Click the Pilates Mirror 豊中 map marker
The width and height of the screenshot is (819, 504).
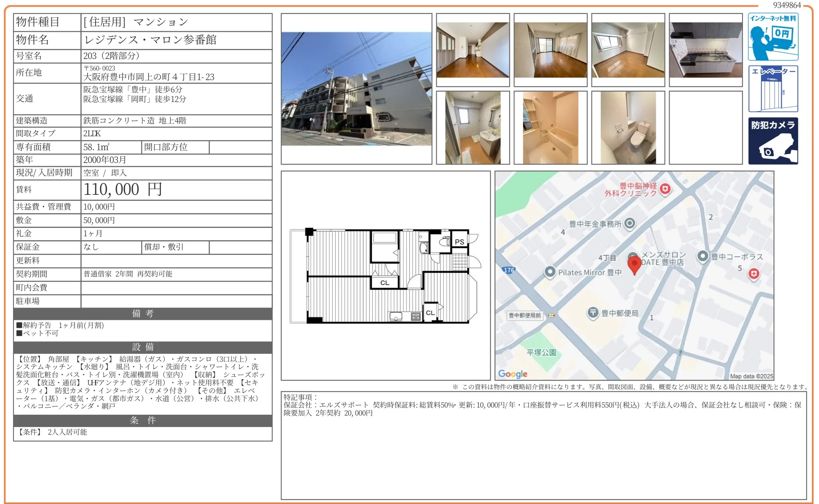point(550,272)
